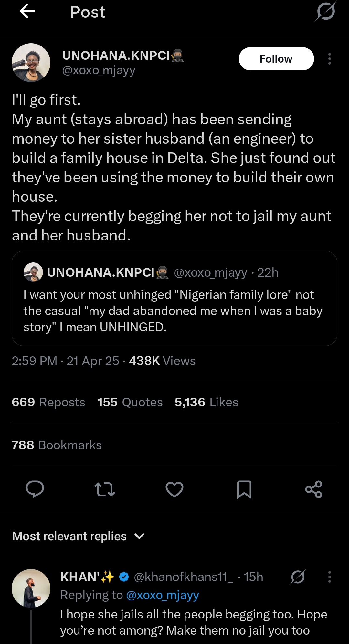Open the @khanofkhans11_ handle
Screen dimensions: 349x644
pyautogui.click(x=183, y=577)
